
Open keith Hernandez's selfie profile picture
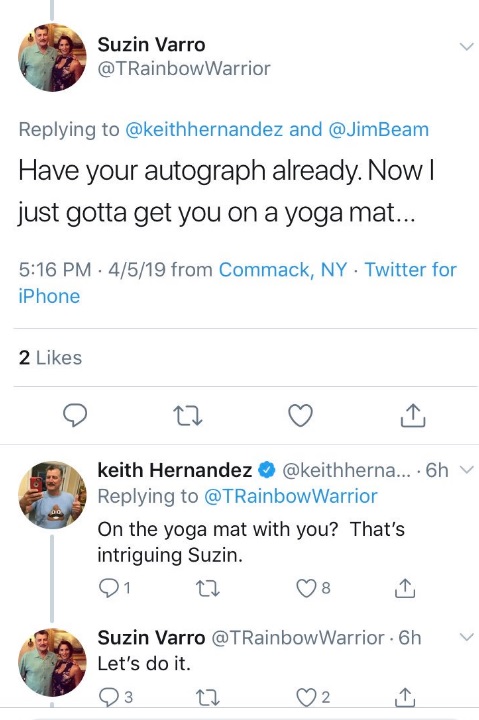[x=52, y=495]
